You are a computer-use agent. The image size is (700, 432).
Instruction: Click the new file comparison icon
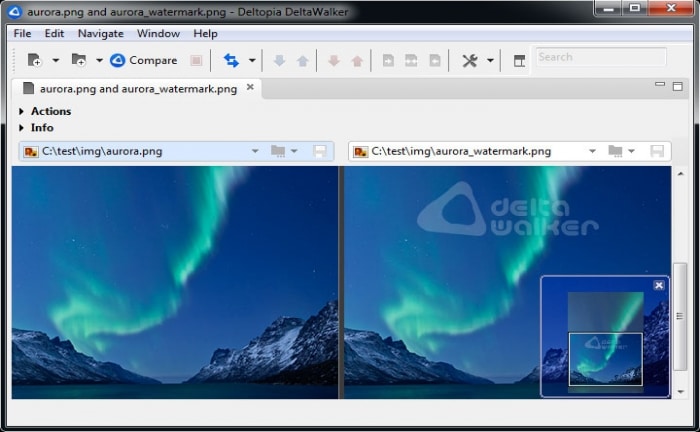(34, 60)
